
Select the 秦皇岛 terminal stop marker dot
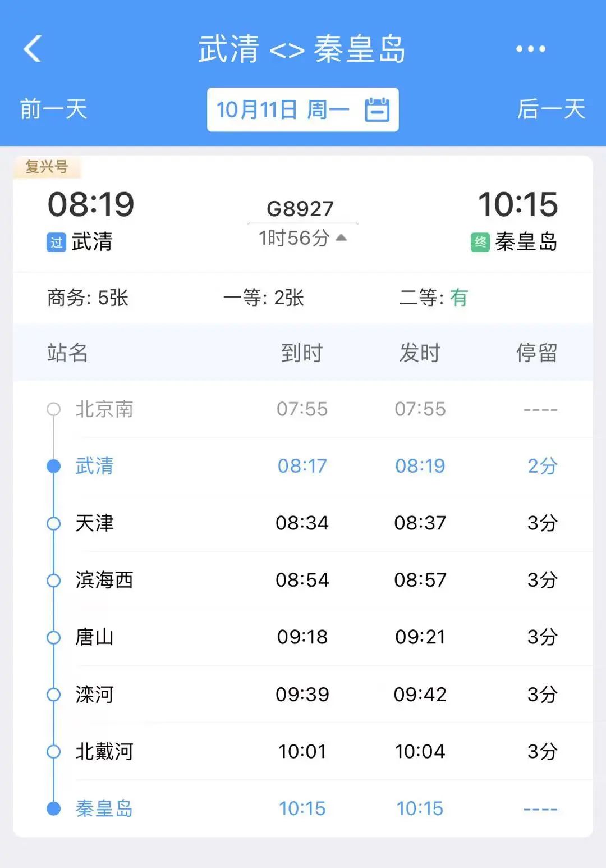point(54,808)
